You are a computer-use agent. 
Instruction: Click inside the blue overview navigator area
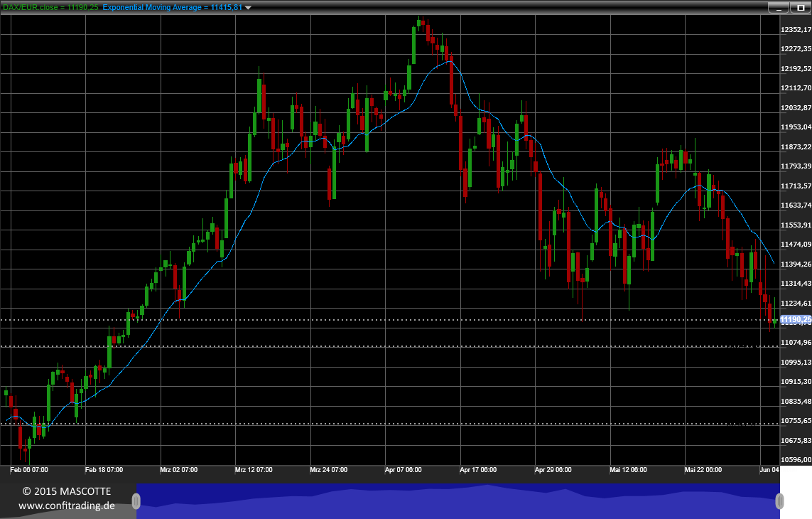[458, 501]
